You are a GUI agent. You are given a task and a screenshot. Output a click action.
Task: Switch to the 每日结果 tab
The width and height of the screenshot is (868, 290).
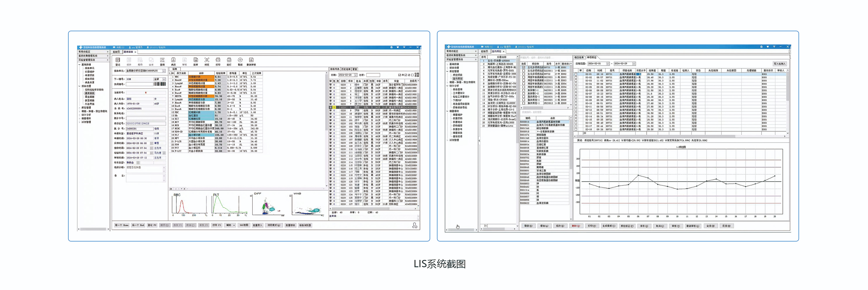(x=579, y=58)
